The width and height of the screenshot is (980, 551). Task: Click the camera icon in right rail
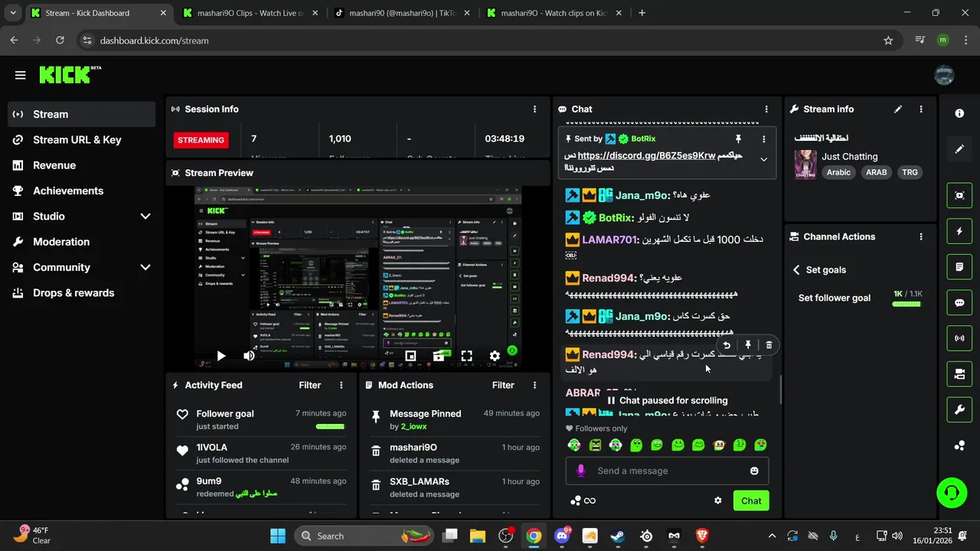[x=959, y=374]
